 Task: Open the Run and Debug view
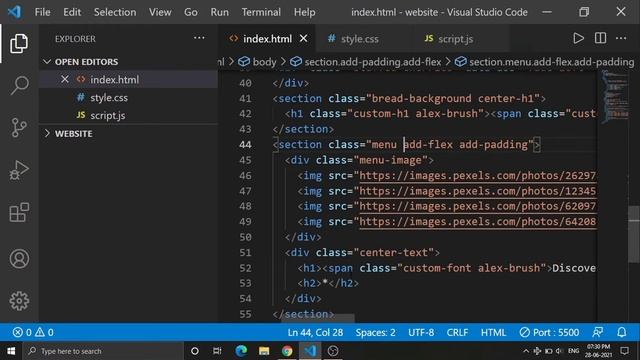pyautogui.click(x=19, y=170)
